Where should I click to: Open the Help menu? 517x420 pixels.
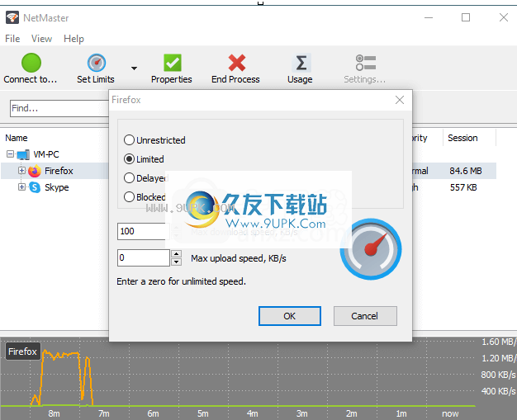74,39
